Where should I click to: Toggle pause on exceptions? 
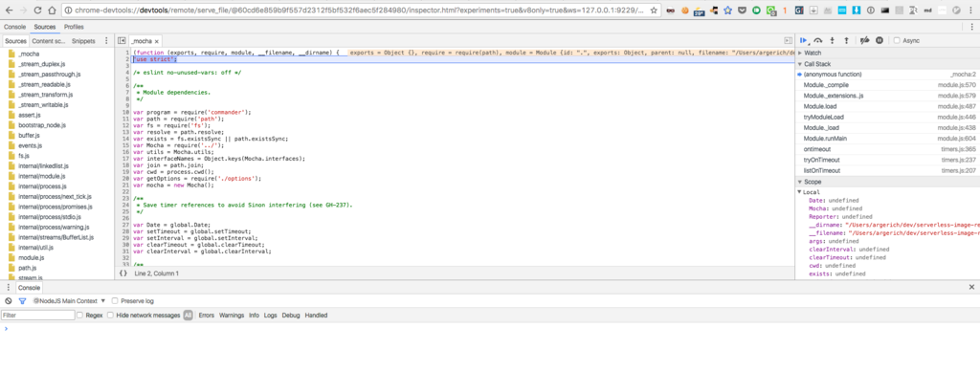point(880,40)
